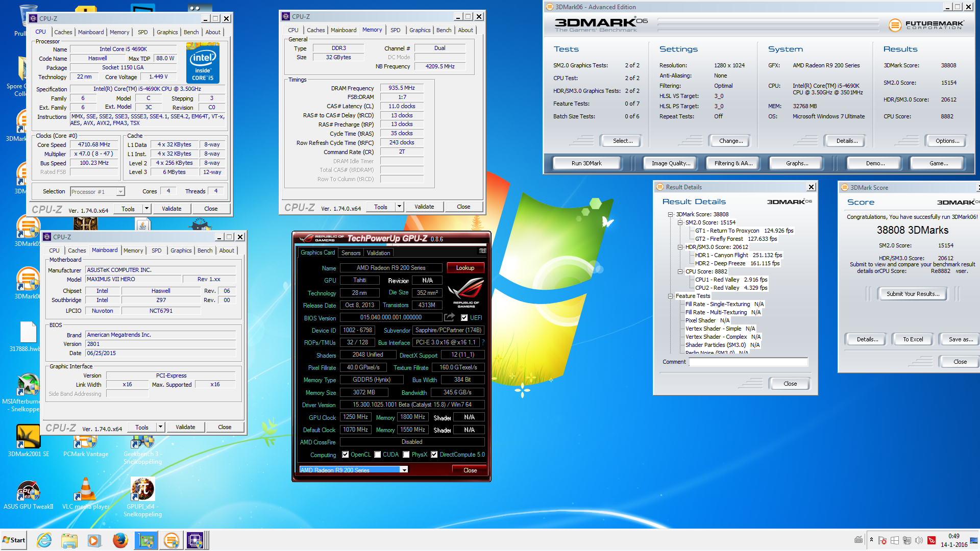Collapse the SM2.0 Score tree node
Viewport: 980px width, 551px height.
680,222
